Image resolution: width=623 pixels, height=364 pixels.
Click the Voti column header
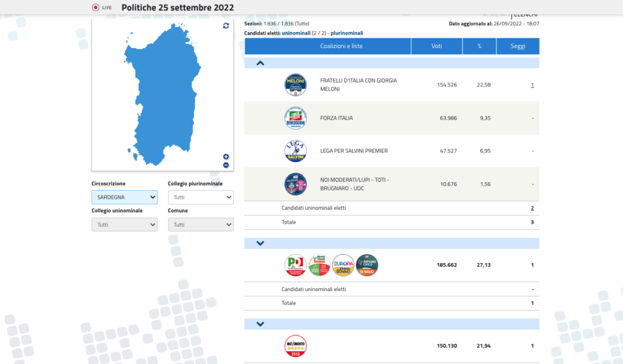[437, 46]
